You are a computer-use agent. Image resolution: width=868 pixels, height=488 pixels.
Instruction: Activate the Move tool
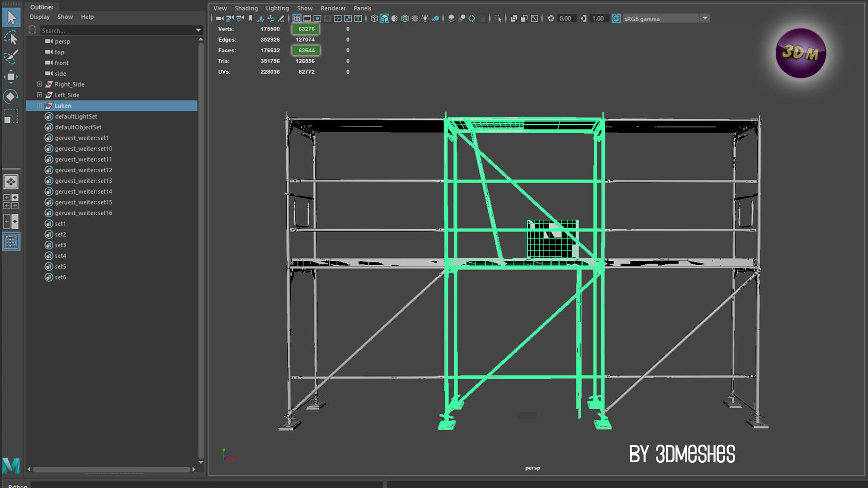(11, 77)
